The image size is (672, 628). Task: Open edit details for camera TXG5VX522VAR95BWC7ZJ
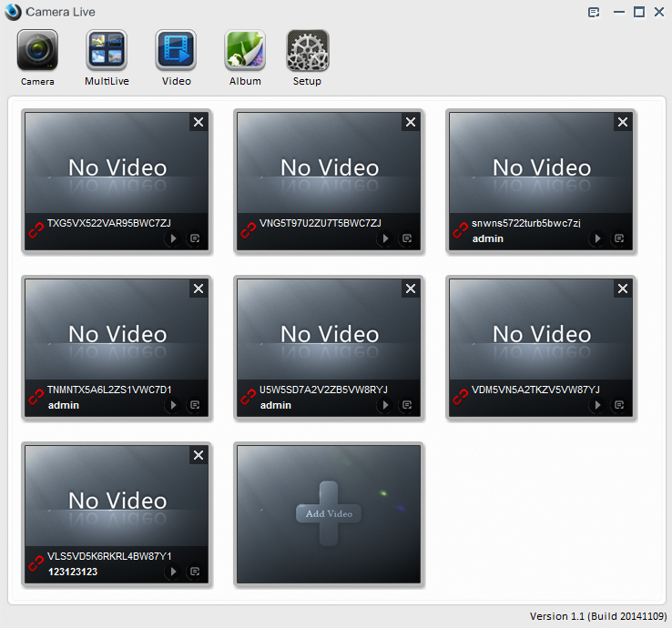[194, 238]
